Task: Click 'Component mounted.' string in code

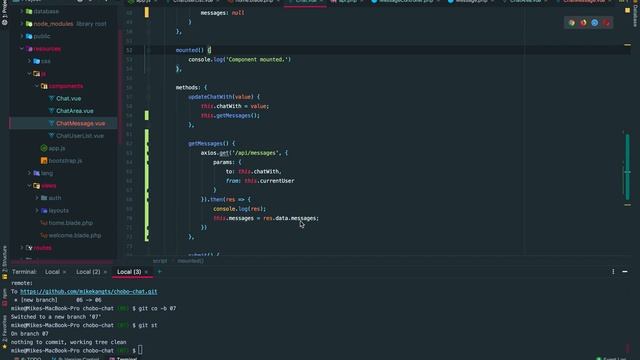Action: 258,60
